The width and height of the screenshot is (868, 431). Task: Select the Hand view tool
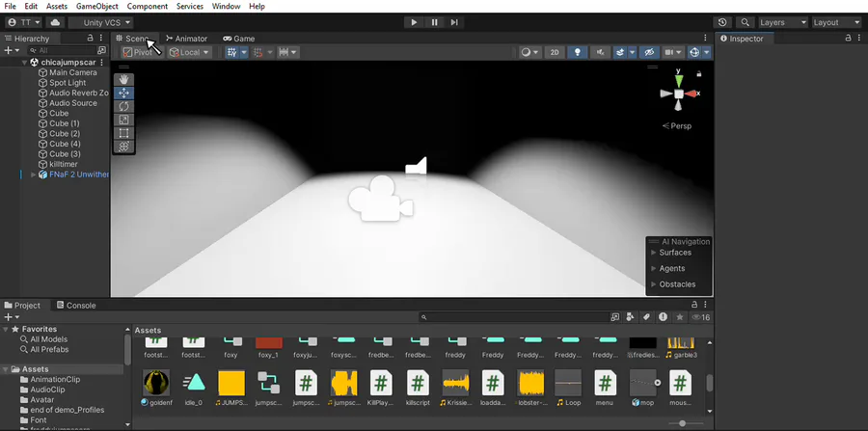124,80
